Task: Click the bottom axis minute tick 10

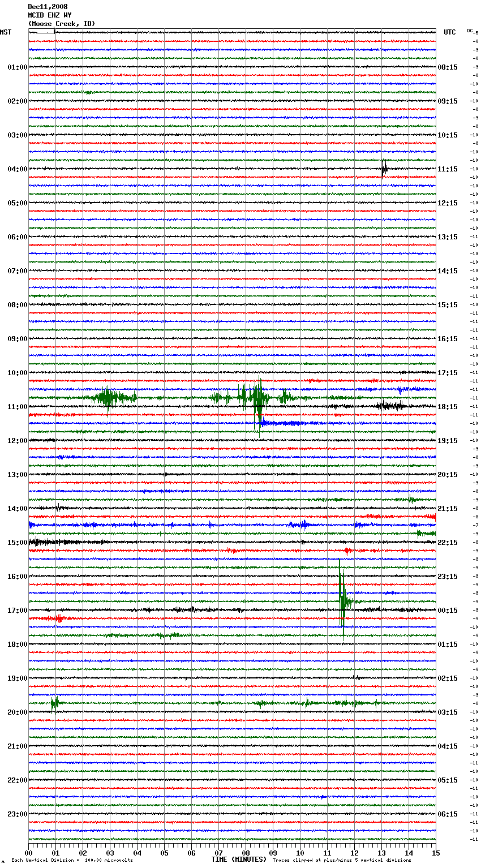Action: 300,853
